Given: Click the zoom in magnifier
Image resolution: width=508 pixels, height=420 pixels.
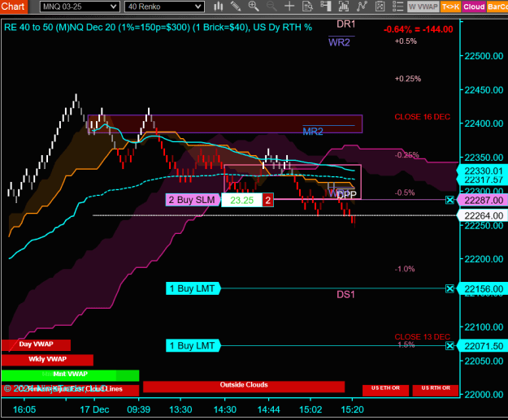Looking at the screenshot, I should [254, 6].
